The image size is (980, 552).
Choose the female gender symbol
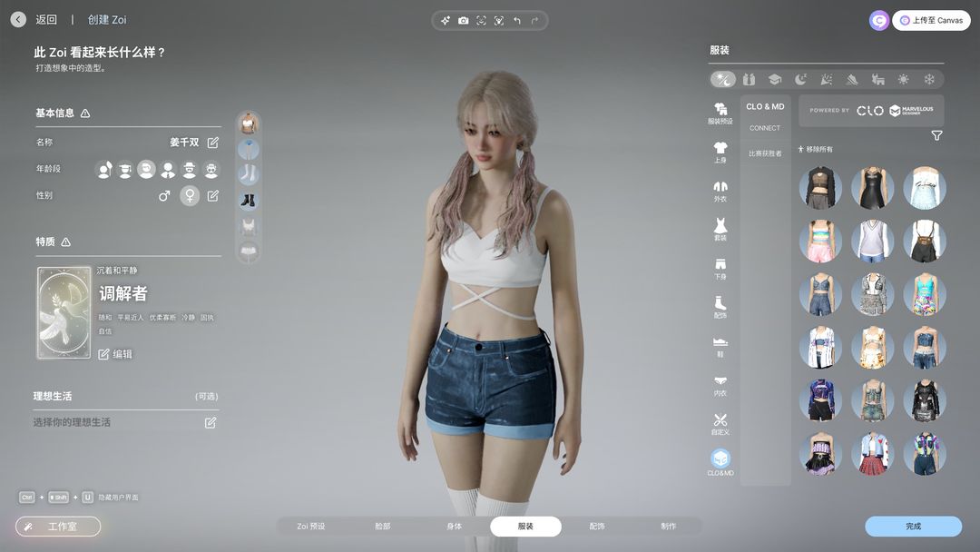[x=190, y=196]
